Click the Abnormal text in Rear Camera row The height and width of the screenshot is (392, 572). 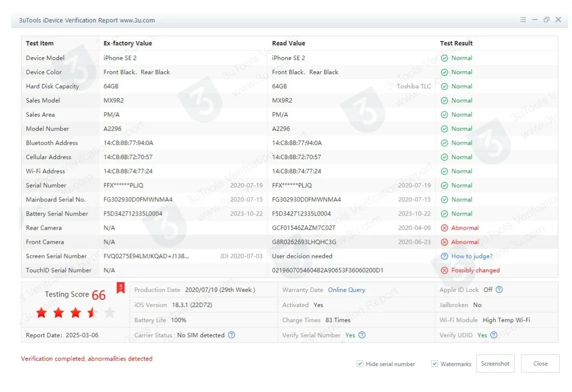pyautogui.click(x=465, y=228)
